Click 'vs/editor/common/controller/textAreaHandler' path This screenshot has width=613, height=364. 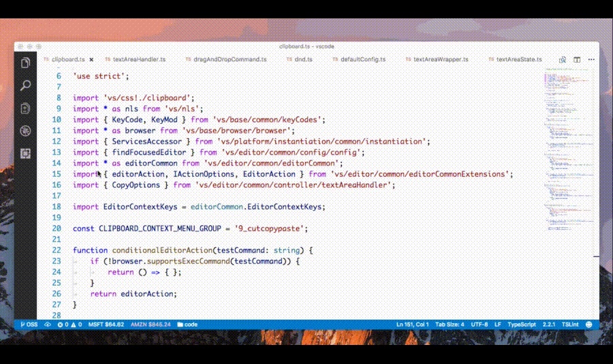[x=293, y=185]
